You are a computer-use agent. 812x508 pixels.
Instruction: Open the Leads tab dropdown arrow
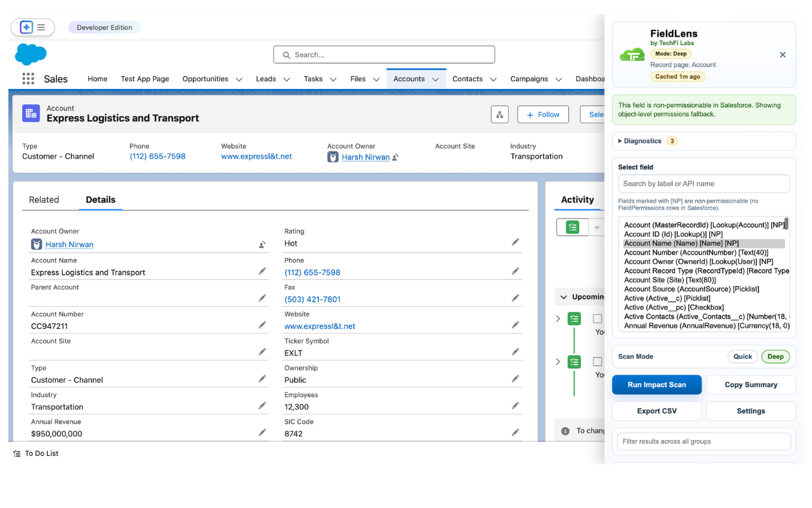pyautogui.click(x=287, y=79)
